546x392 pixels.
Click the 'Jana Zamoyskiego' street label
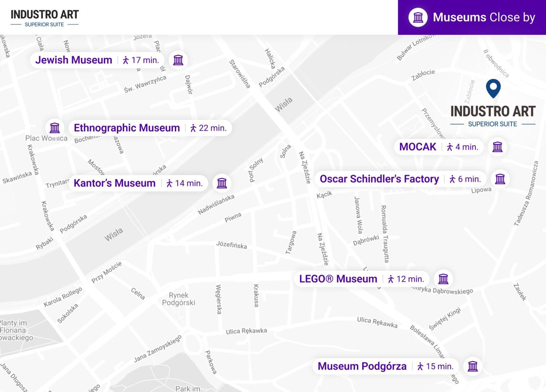(158, 349)
